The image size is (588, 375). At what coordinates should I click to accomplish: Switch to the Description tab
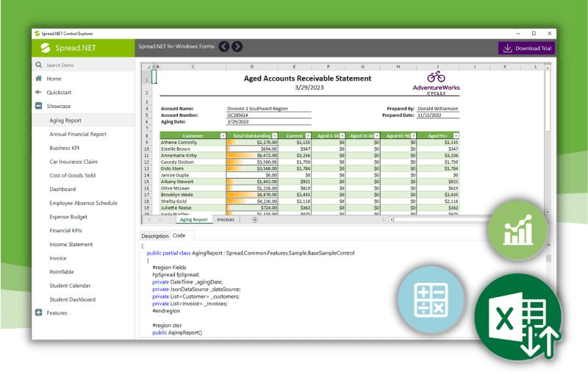(x=155, y=236)
